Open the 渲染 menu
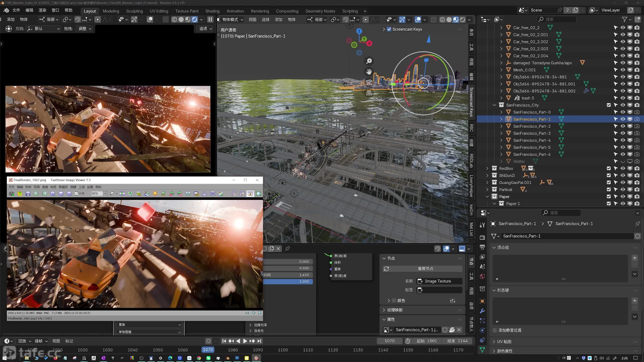644x362 pixels. (x=42, y=10)
